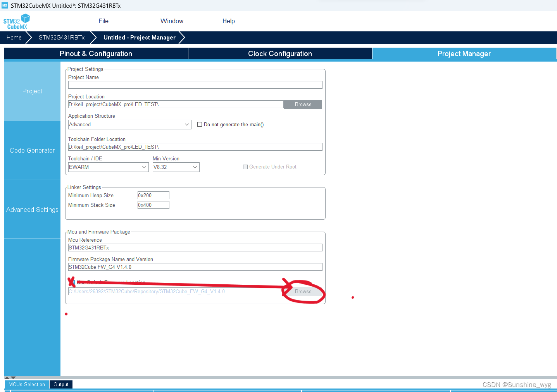Switch to Clock Configuration tab
This screenshot has width=557, height=392.
point(280,54)
